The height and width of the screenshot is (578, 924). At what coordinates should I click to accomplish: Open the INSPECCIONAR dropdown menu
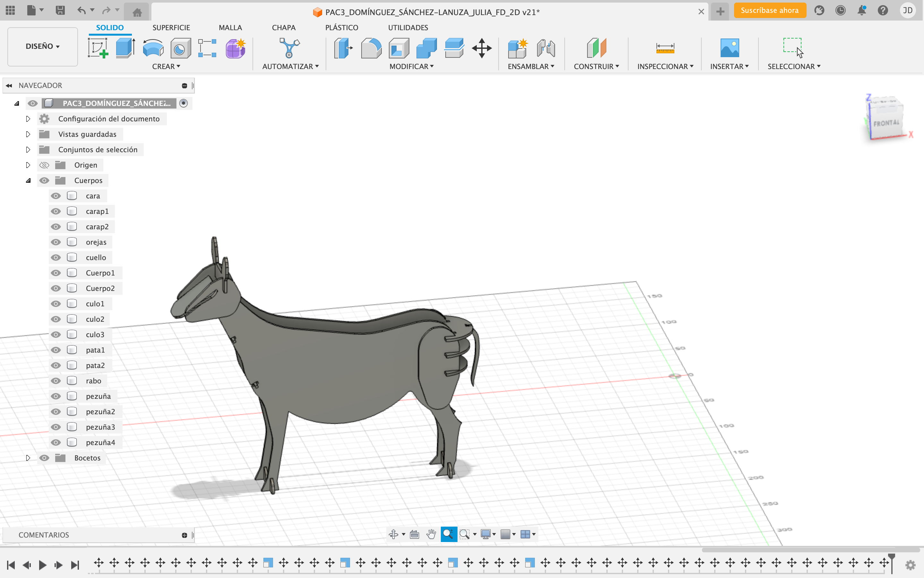point(665,66)
